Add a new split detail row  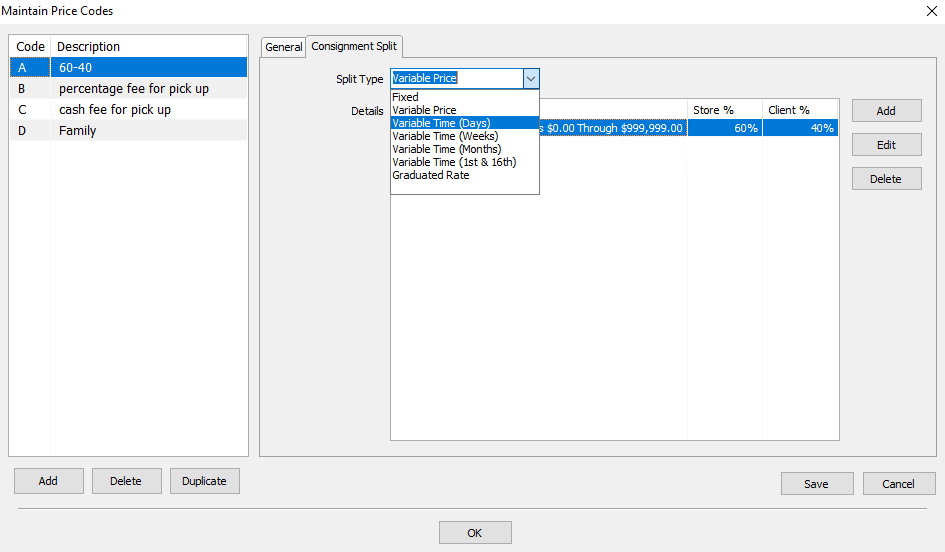point(886,111)
